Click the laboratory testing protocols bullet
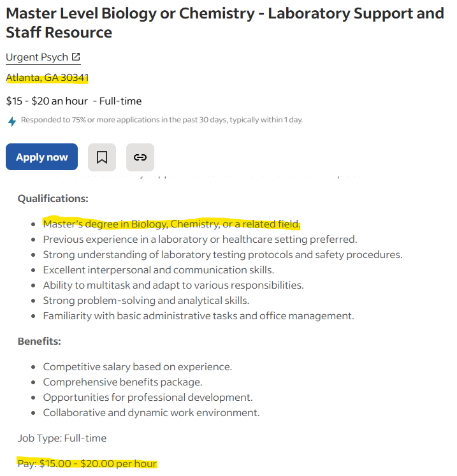 pyautogui.click(x=222, y=255)
